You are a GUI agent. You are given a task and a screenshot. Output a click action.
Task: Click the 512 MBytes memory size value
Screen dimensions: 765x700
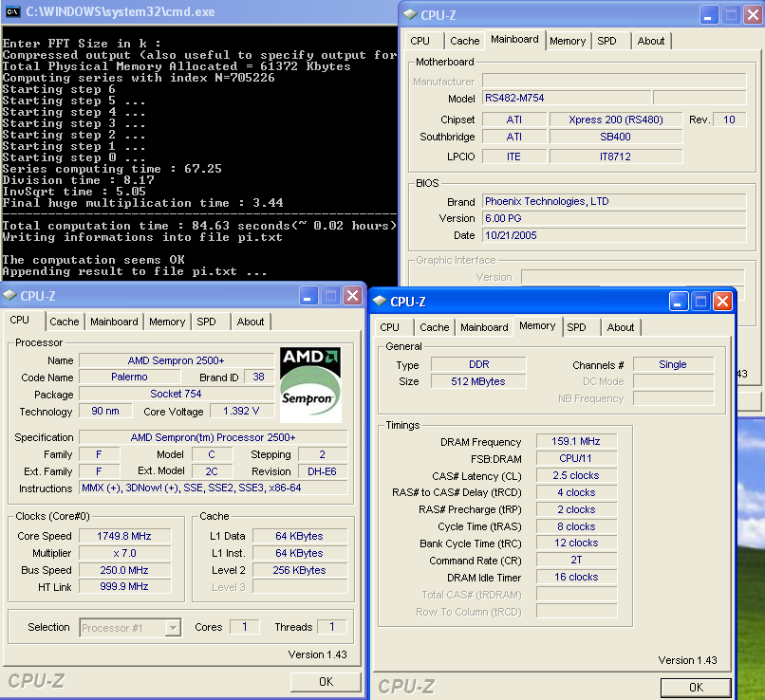coord(478,381)
